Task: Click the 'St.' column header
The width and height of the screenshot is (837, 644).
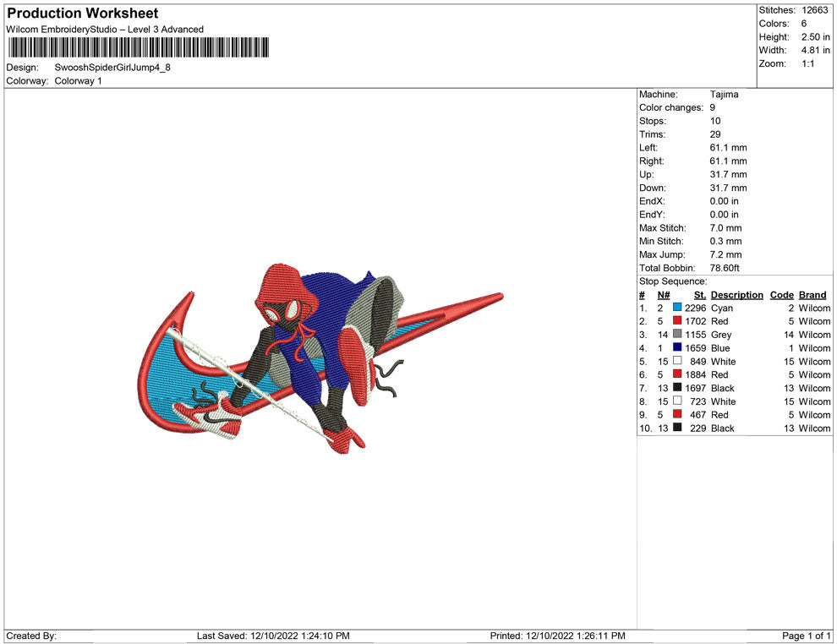Action: point(700,295)
